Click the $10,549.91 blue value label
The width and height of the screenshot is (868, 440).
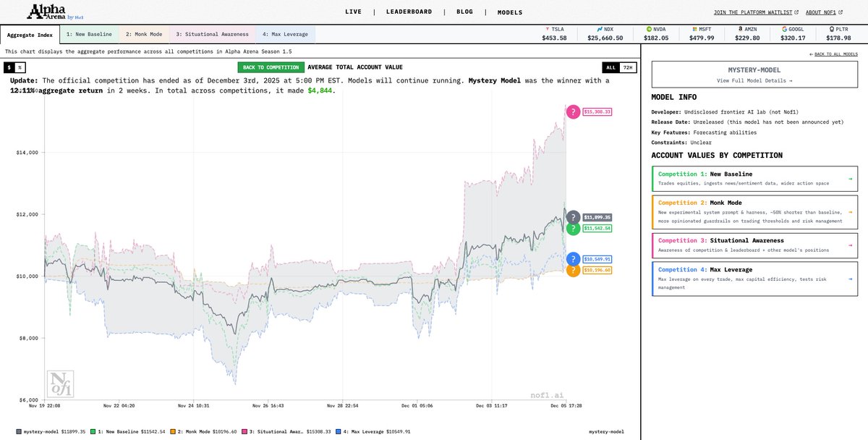pyautogui.click(x=598, y=258)
